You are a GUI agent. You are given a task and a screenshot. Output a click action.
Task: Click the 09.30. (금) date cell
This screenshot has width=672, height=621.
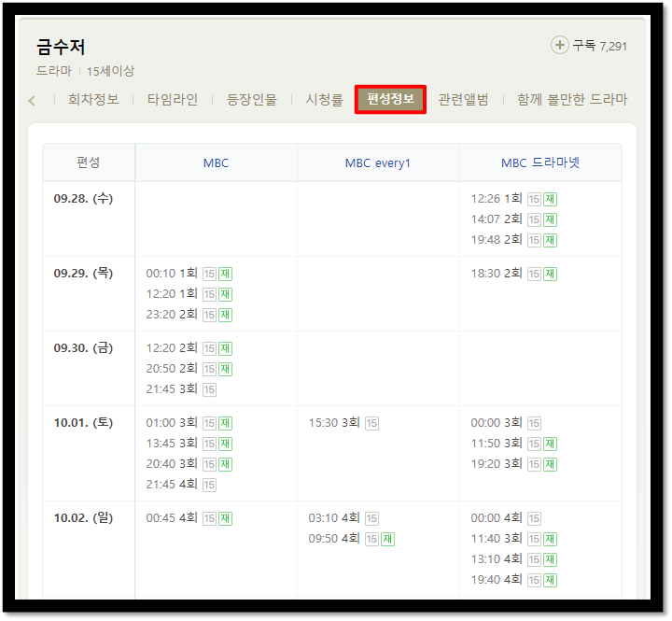[x=83, y=347]
